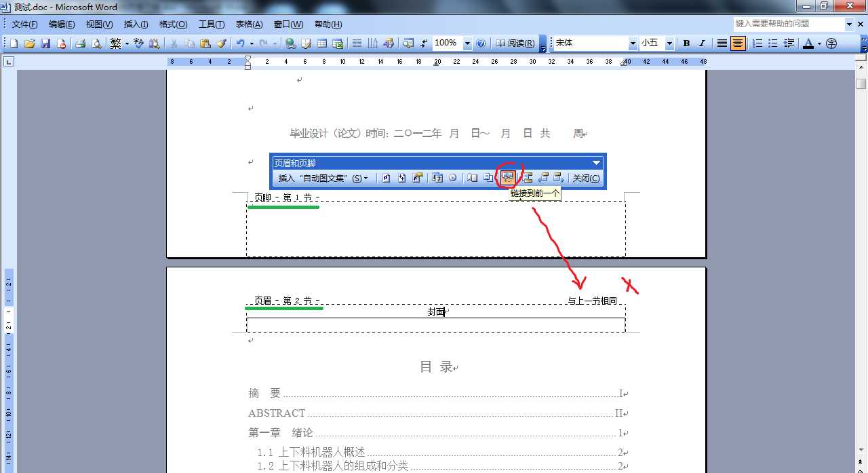Viewport: 868px width, 473px height.
Task: Open the 格式(O) menu
Action: (173, 24)
